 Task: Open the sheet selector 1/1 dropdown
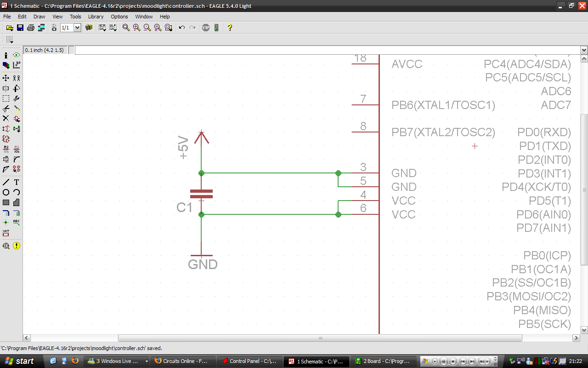click(x=77, y=28)
